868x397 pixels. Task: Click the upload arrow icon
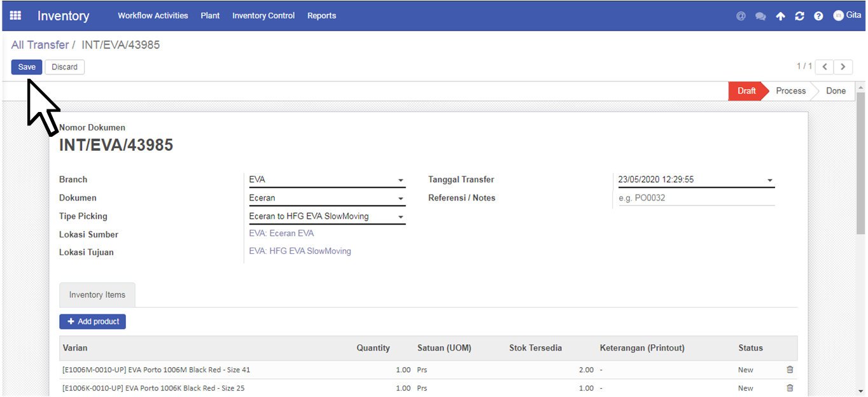[780, 16]
